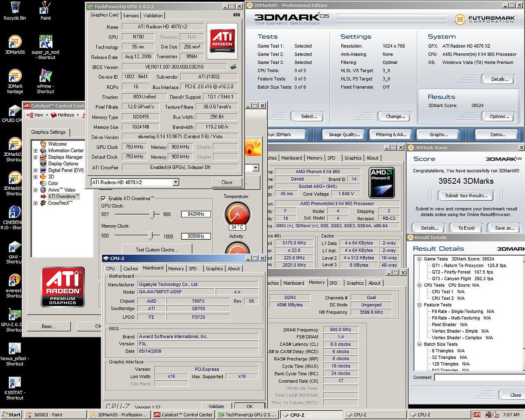
Task: Collapse the CPU Tests node in Result Details
Action: pos(420,285)
